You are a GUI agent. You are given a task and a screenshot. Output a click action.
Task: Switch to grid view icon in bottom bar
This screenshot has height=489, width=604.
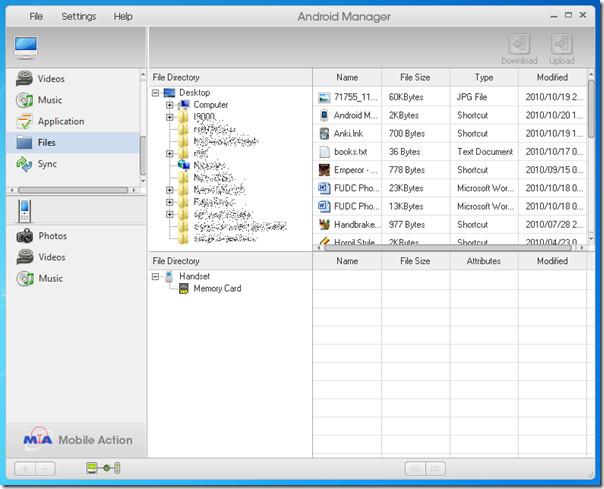[x=436, y=469]
